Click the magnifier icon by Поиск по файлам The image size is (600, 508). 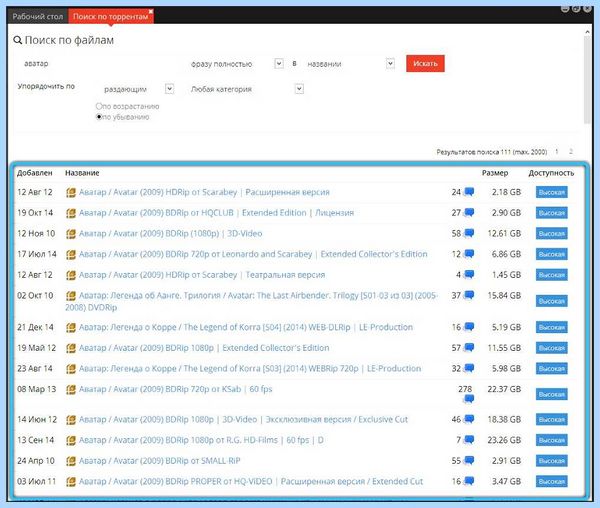tap(18, 40)
